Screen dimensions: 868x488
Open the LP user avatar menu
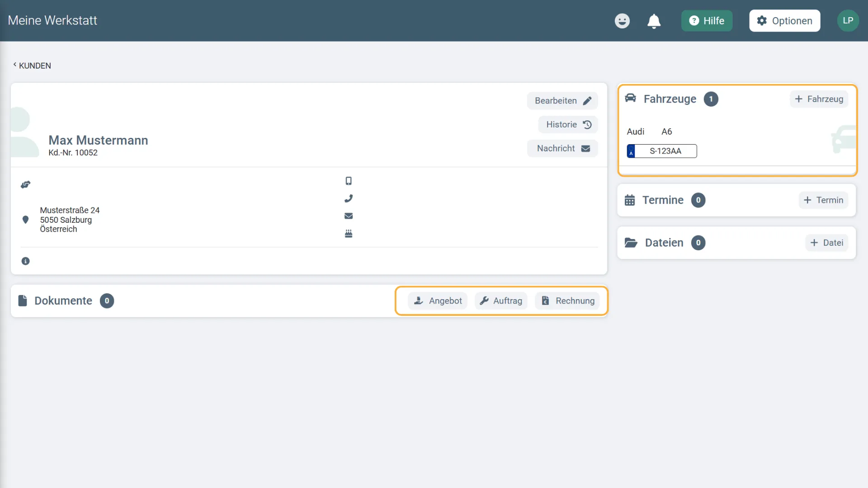click(848, 21)
